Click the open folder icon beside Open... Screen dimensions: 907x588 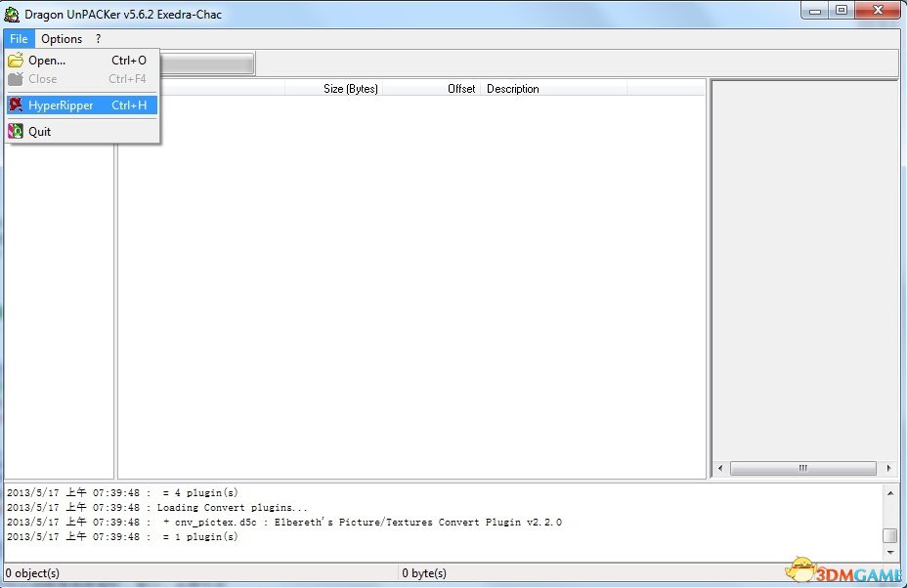coord(16,61)
